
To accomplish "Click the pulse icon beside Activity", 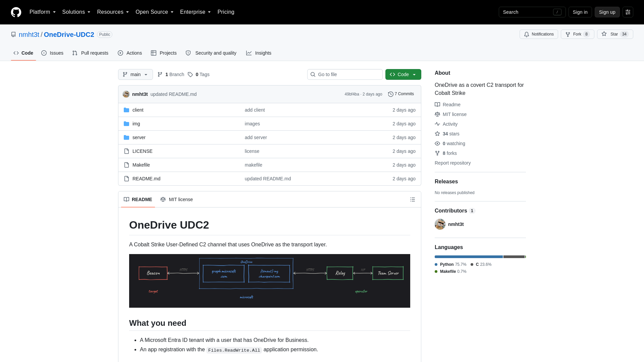I will (437, 124).
